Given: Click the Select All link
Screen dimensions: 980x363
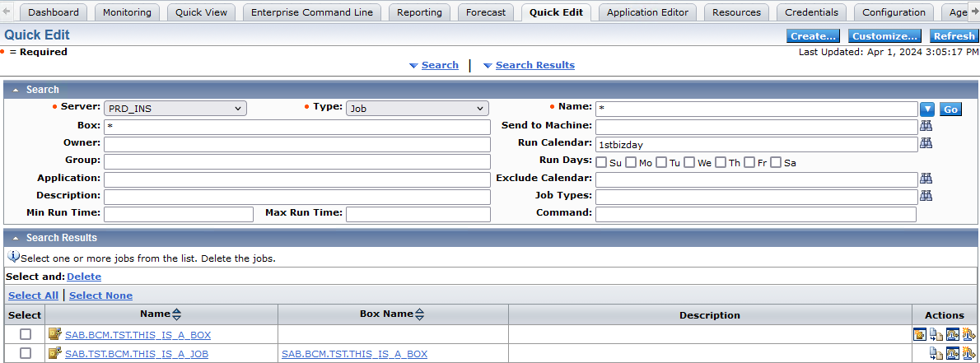Looking at the screenshot, I should (33, 296).
